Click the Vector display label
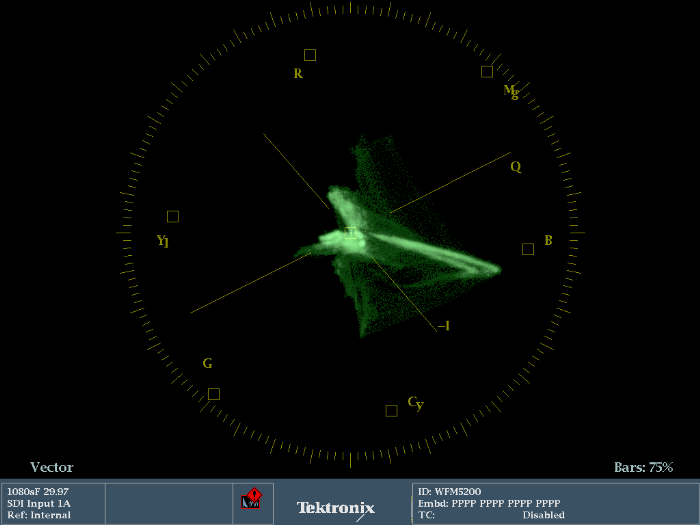This screenshot has width=700, height=525. pos(51,467)
